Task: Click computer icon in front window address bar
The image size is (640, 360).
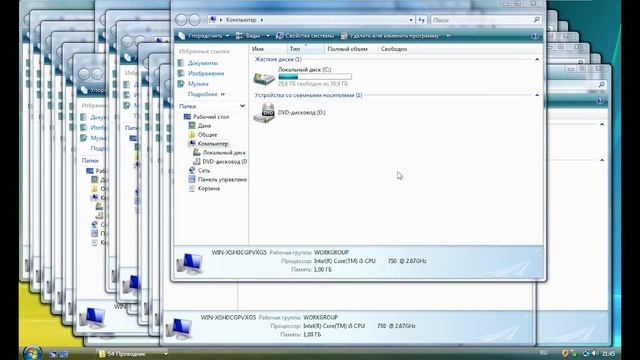Action: coord(213,20)
